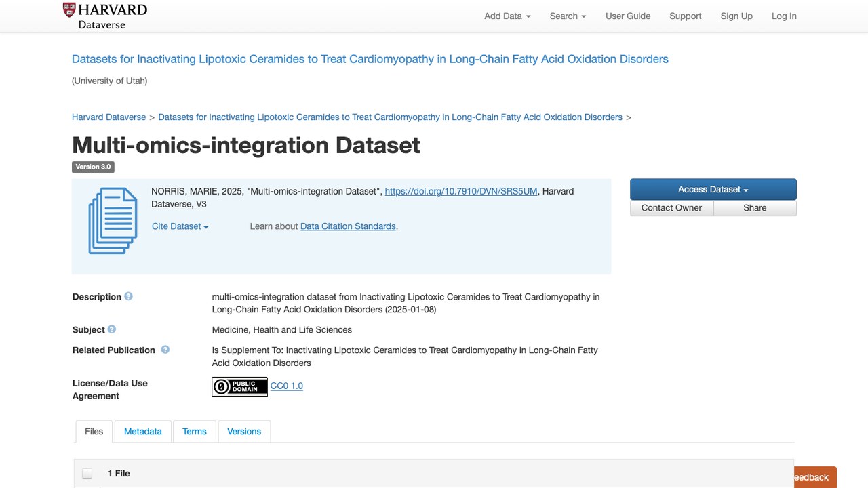Click Log In in navigation bar

tap(784, 16)
